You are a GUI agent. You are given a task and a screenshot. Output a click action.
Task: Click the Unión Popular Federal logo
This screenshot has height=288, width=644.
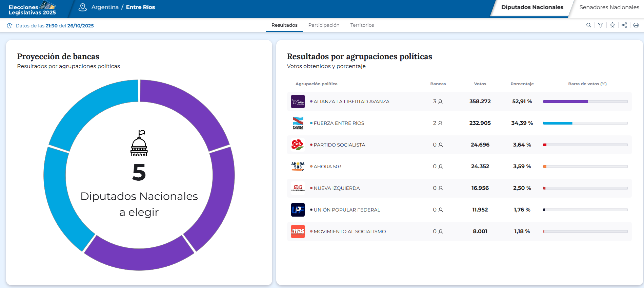[x=298, y=210]
